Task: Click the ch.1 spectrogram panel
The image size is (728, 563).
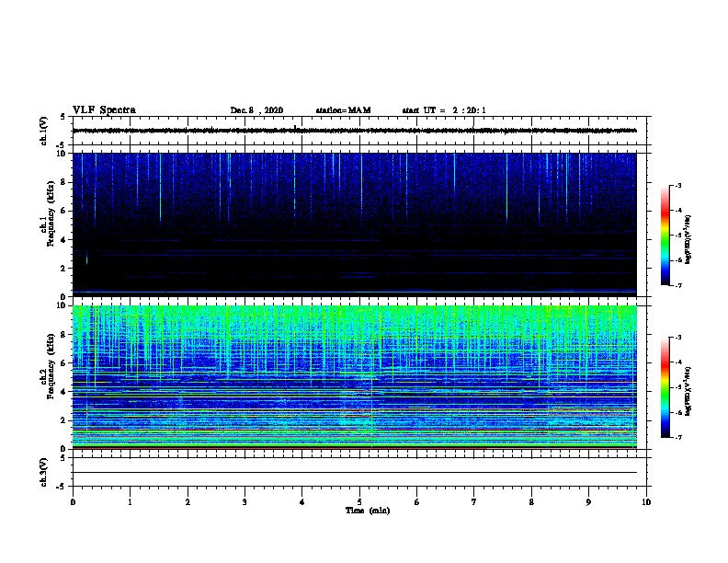Action: [354, 224]
